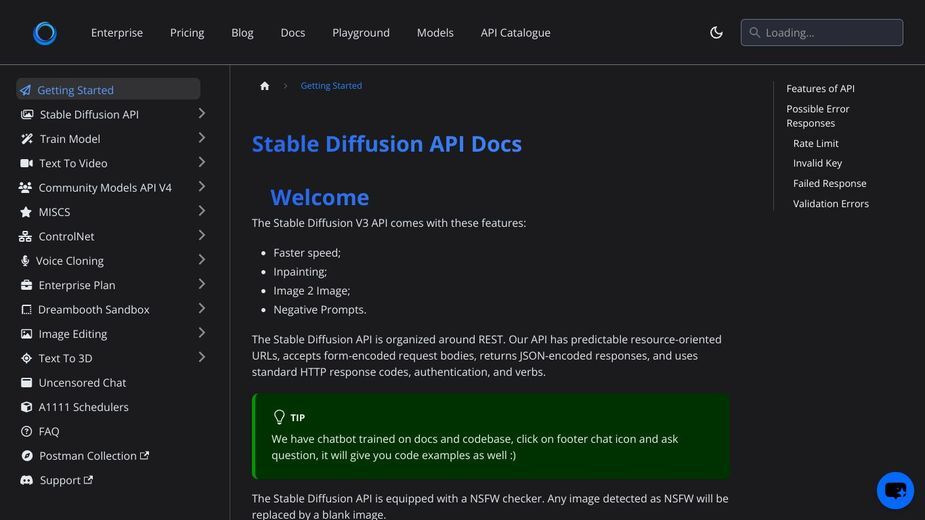Expand the Train Model chevron
This screenshot has height=520, width=925.
click(x=202, y=138)
